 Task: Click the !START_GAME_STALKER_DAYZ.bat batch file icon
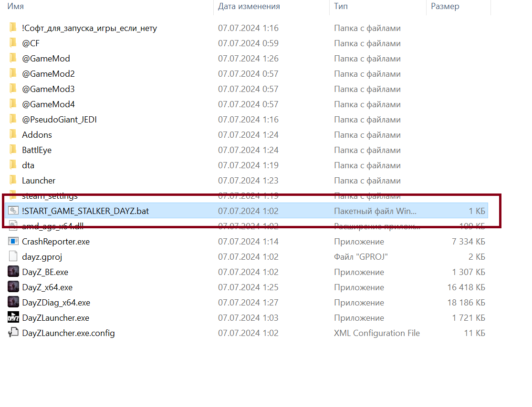coord(13,211)
